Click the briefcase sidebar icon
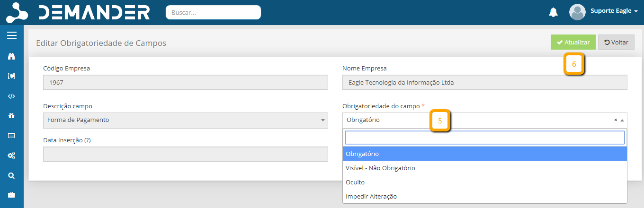The image size is (644, 208). click(12, 195)
